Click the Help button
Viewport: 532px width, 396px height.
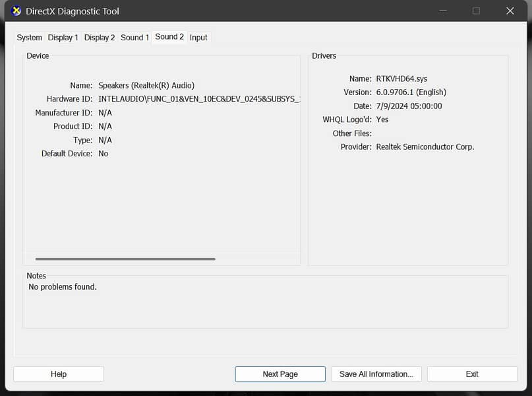(x=59, y=374)
